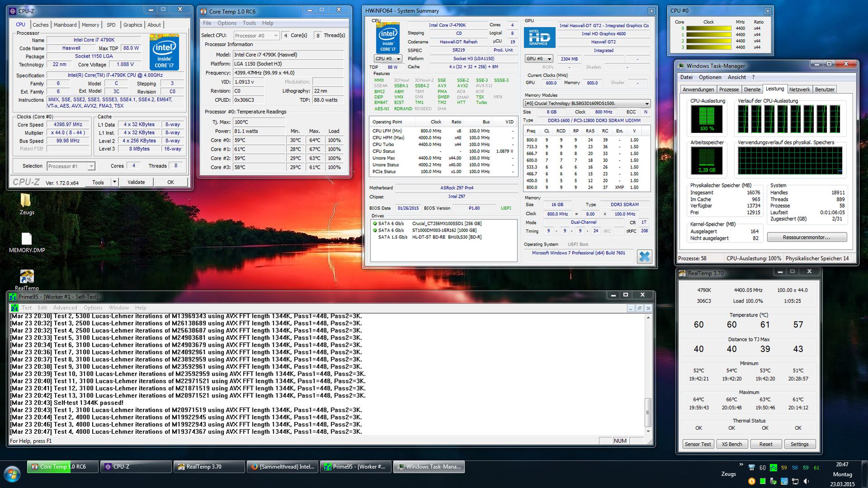Screen dimensions: 868x488
Task: Click the CPU-Z title bar icon
Action: click(x=13, y=11)
